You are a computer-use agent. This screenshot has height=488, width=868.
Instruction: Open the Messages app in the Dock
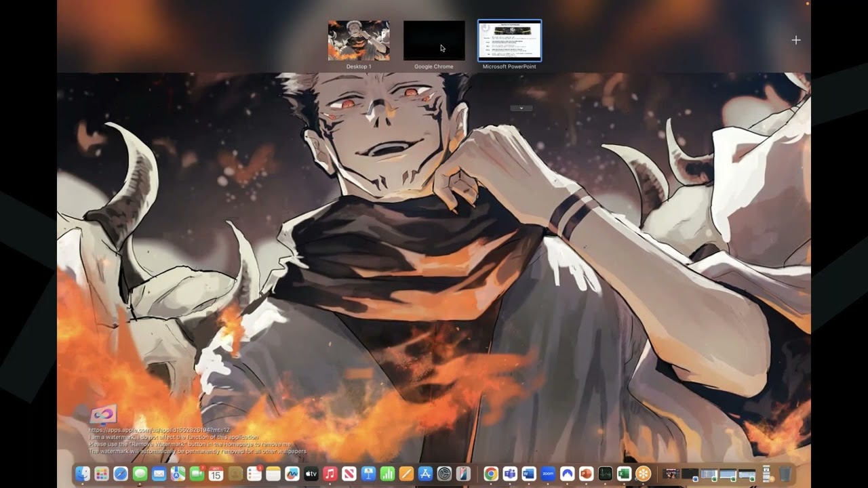click(x=140, y=474)
